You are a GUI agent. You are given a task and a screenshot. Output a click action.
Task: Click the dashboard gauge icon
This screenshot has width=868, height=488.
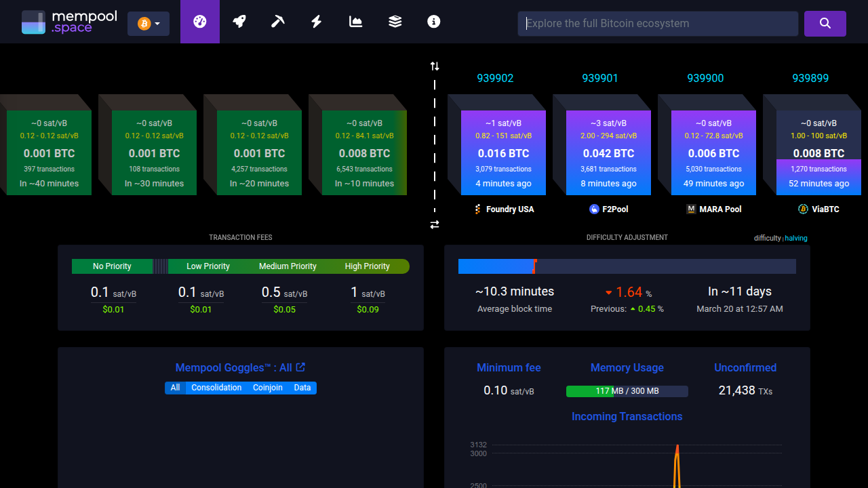click(199, 21)
